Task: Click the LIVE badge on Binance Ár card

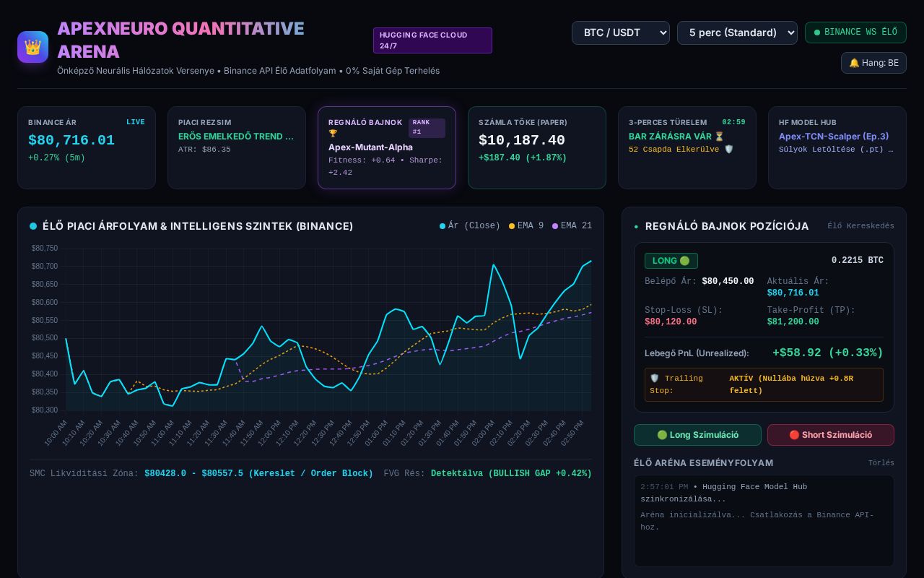Action: [136, 122]
